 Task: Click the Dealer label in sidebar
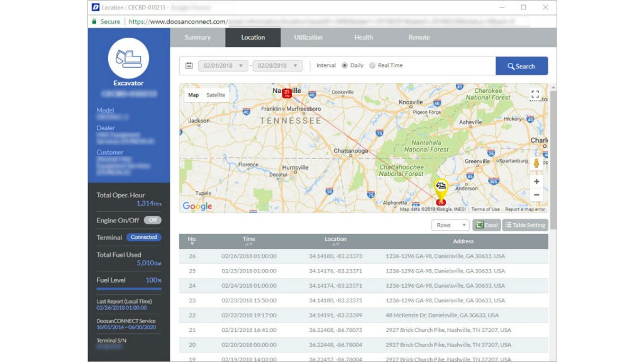pyautogui.click(x=106, y=128)
